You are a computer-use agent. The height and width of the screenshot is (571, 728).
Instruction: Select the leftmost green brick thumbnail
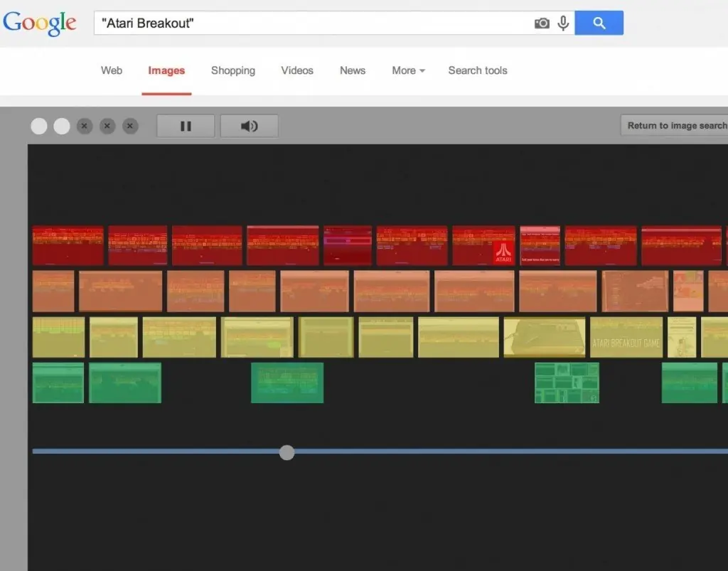pyautogui.click(x=58, y=383)
